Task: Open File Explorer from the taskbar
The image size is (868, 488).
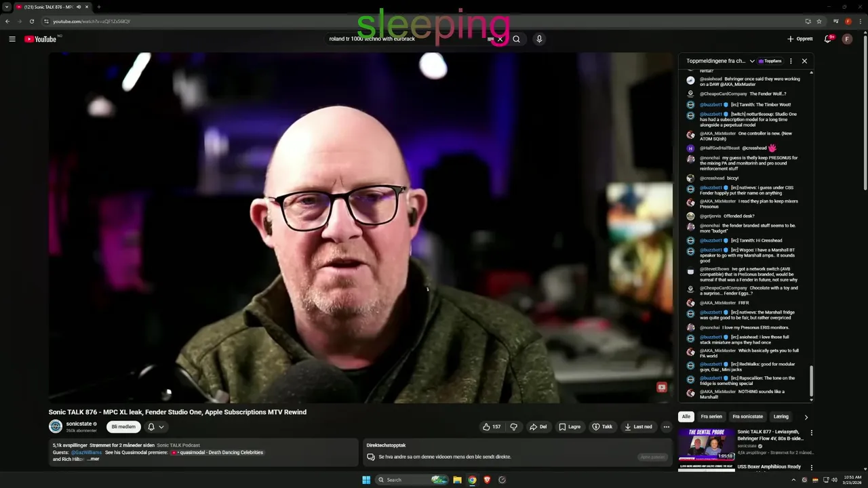Action: (x=457, y=480)
